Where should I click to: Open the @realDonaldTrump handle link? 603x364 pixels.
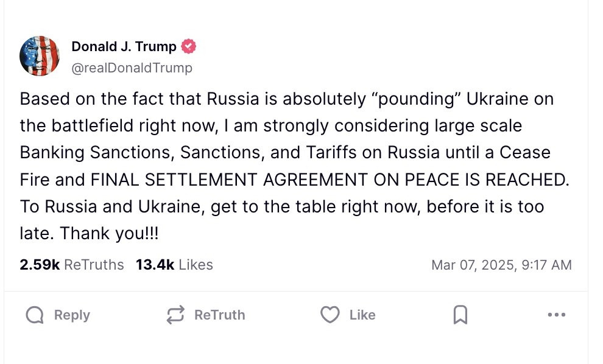(x=132, y=68)
